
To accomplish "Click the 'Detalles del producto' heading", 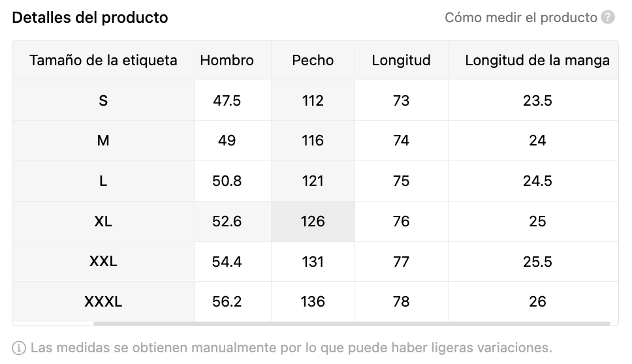I will tap(90, 18).
